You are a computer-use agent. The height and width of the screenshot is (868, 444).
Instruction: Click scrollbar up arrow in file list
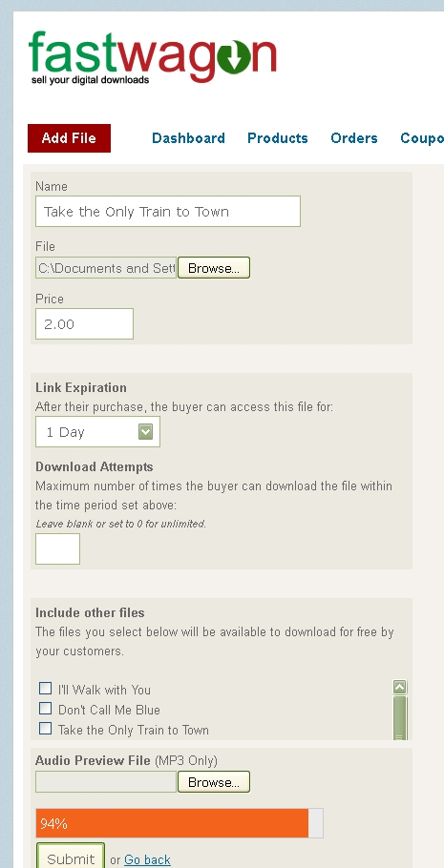pyautogui.click(x=400, y=687)
